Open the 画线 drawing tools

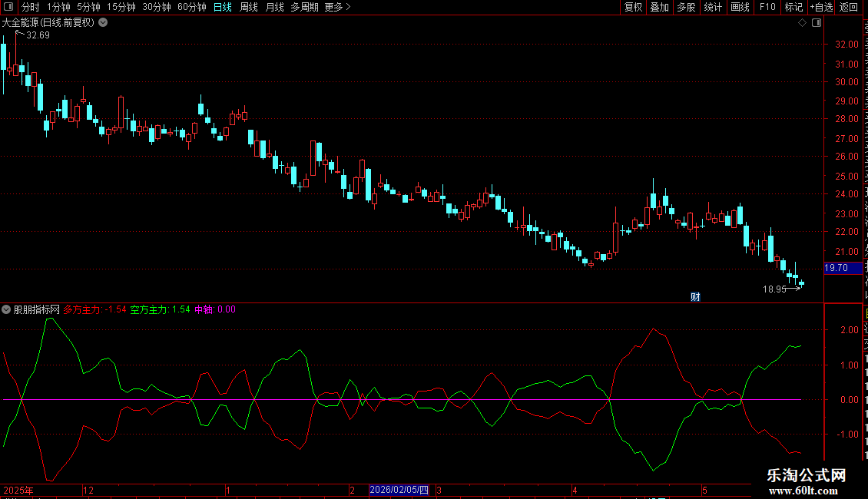[740, 7]
